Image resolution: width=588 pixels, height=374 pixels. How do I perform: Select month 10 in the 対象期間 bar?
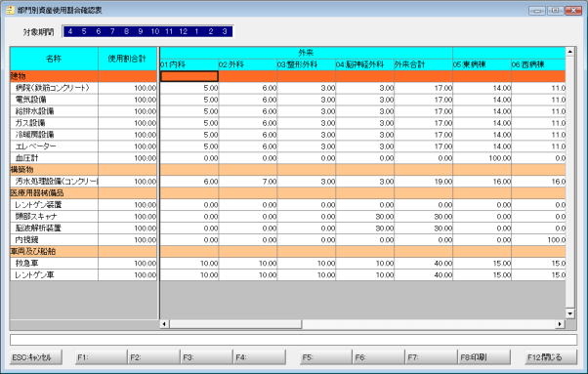pyautogui.click(x=155, y=31)
